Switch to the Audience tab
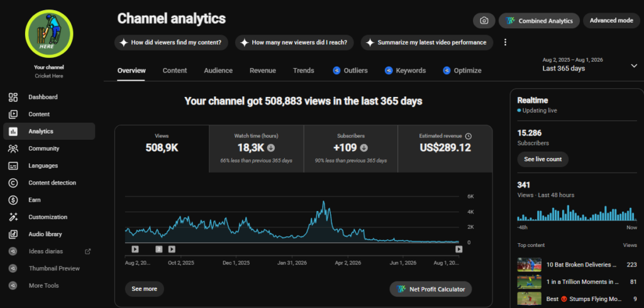644x308 pixels. (x=218, y=71)
